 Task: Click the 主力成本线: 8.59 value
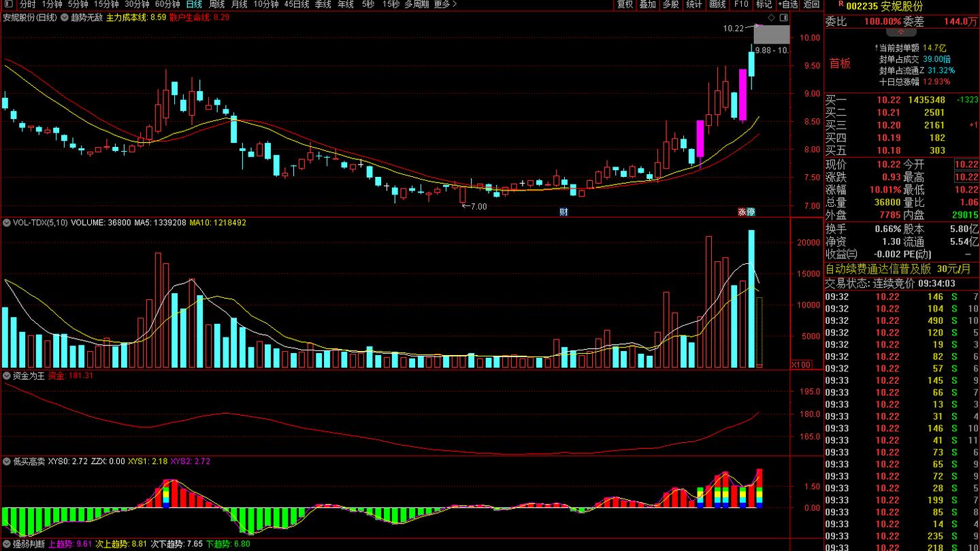[x=136, y=18]
